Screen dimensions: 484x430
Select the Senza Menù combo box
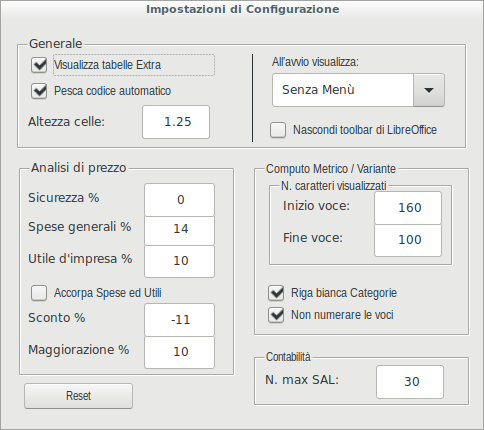tap(358, 90)
